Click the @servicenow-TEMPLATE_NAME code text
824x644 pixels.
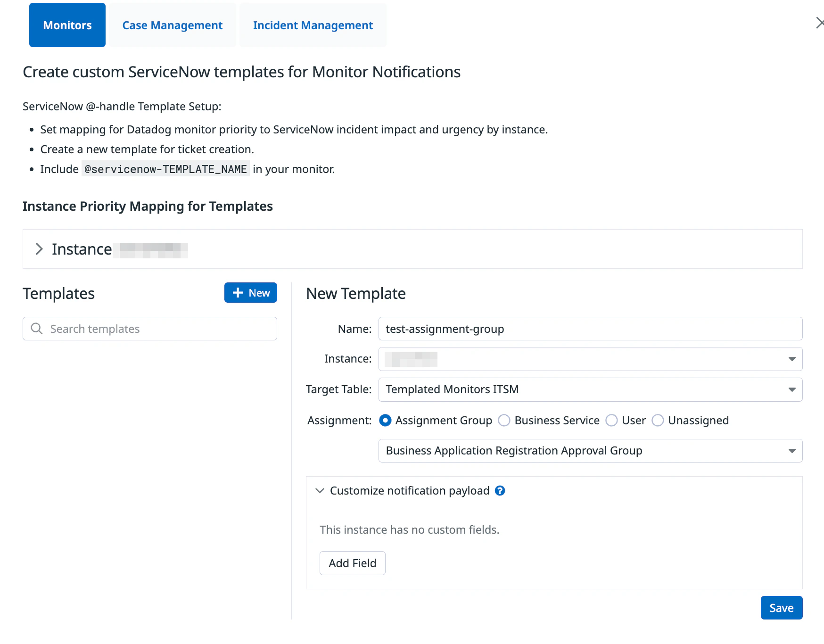pos(165,169)
